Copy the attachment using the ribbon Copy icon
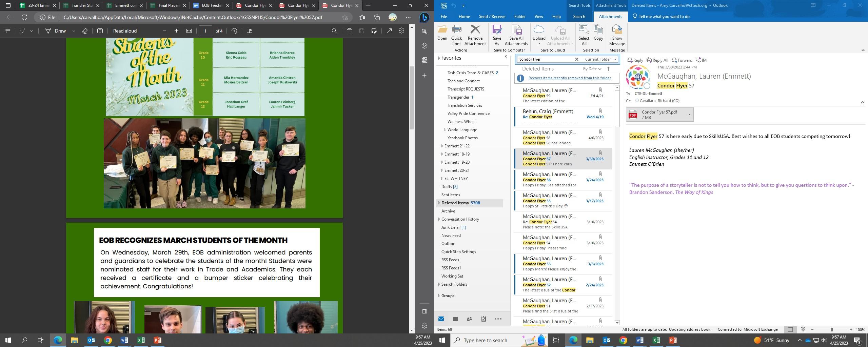 tap(598, 33)
